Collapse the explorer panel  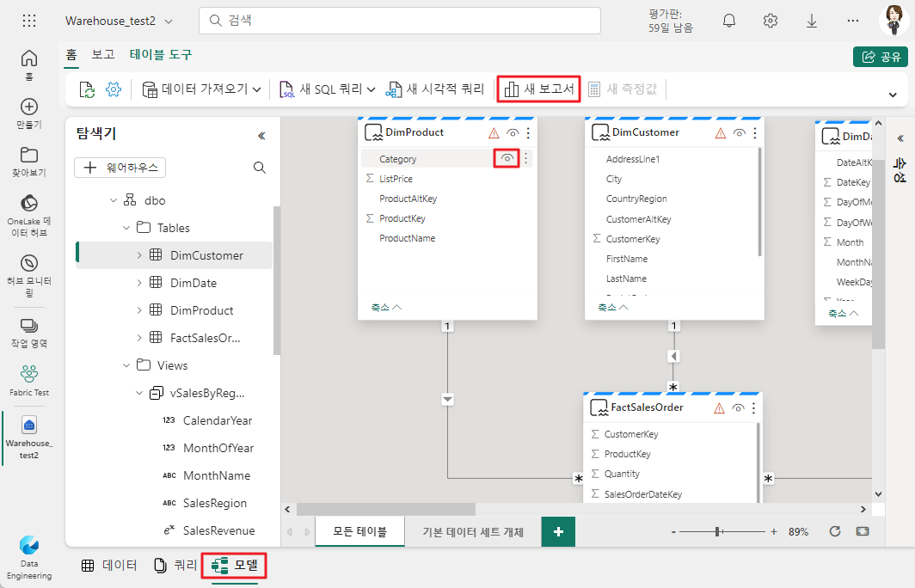261,136
